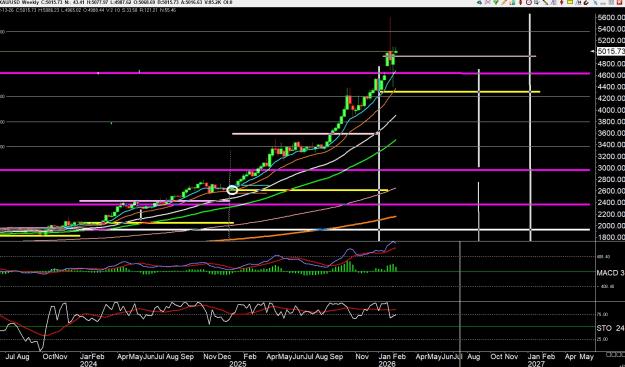The height and width of the screenshot is (367, 625).
Task: Click the 2025 year label on time axis
Action: coord(238,364)
